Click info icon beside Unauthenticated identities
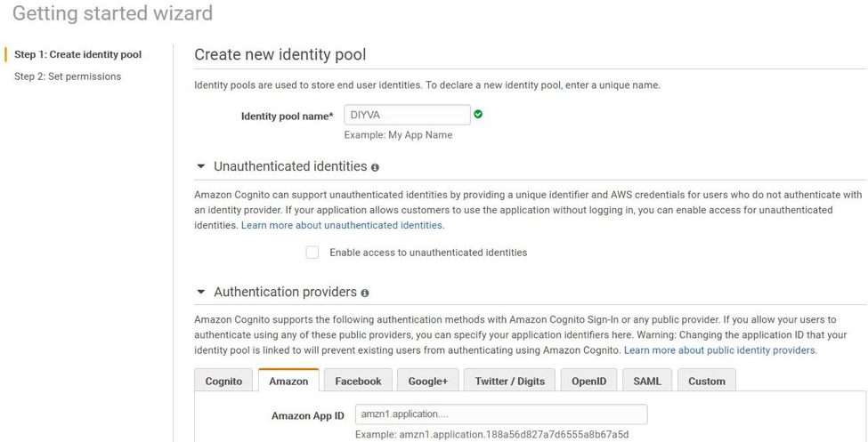This screenshot has height=442, width=868. [x=375, y=167]
